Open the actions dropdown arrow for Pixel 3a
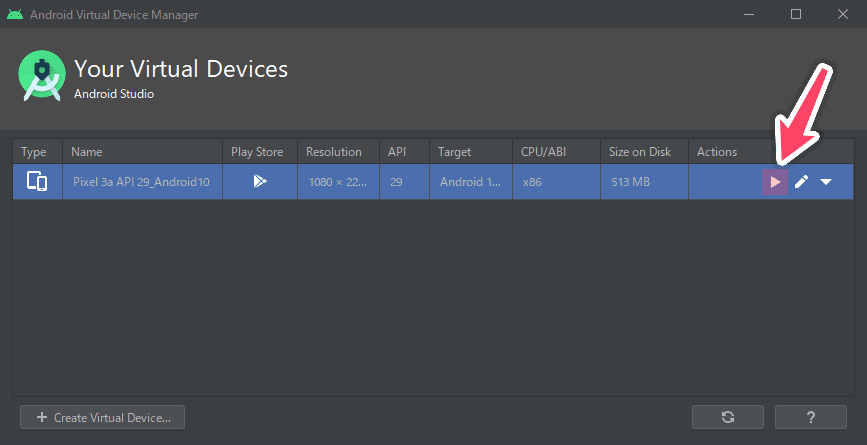The image size is (867, 445). (x=826, y=182)
